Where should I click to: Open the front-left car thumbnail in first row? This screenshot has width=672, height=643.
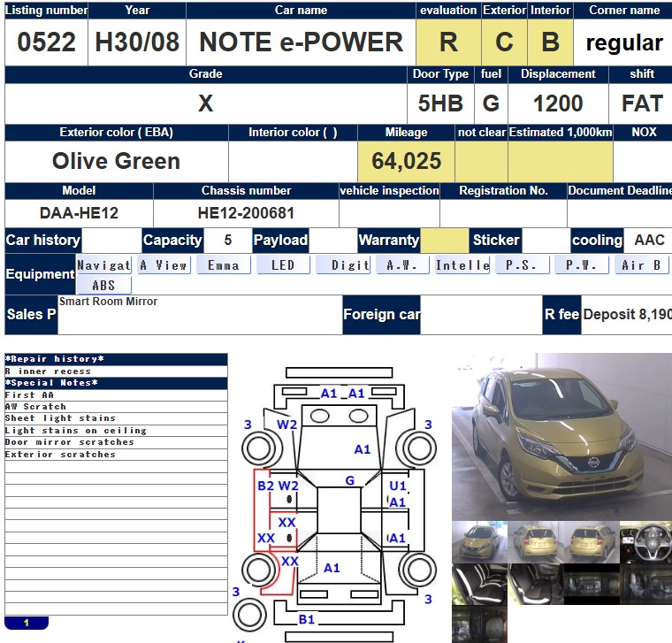[479, 542]
